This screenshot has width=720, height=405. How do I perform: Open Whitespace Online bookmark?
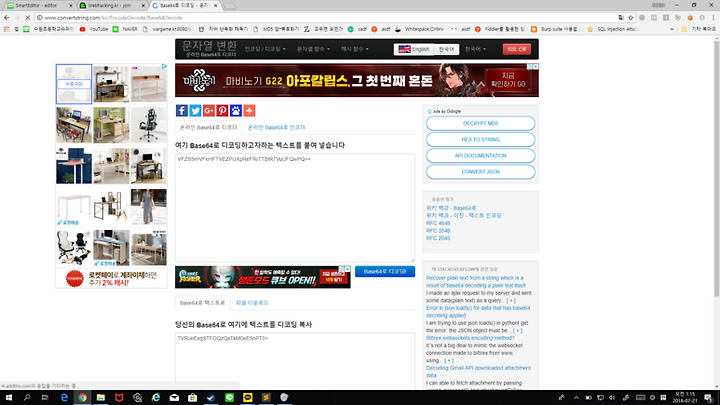click(x=419, y=29)
